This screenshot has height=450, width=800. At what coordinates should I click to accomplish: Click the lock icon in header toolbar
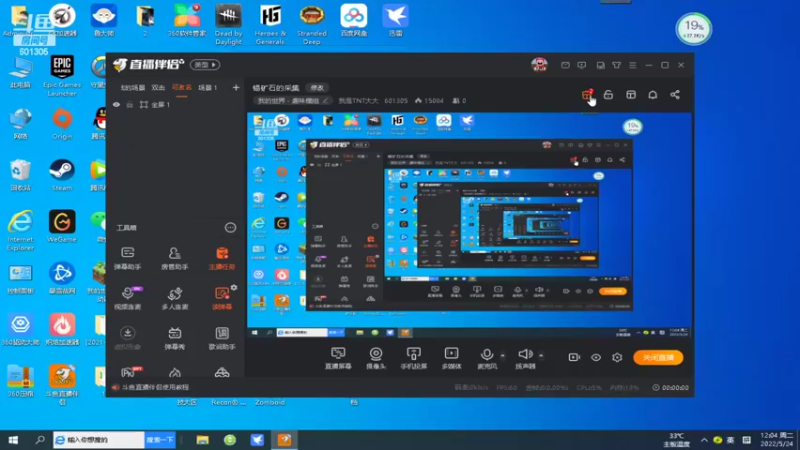[x=608, y=95]
